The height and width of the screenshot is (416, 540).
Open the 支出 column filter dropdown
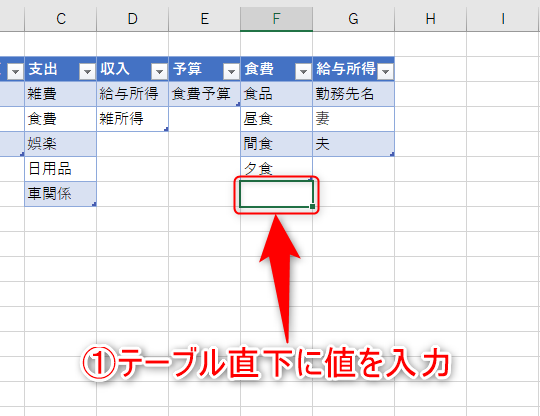pos(87,72)
